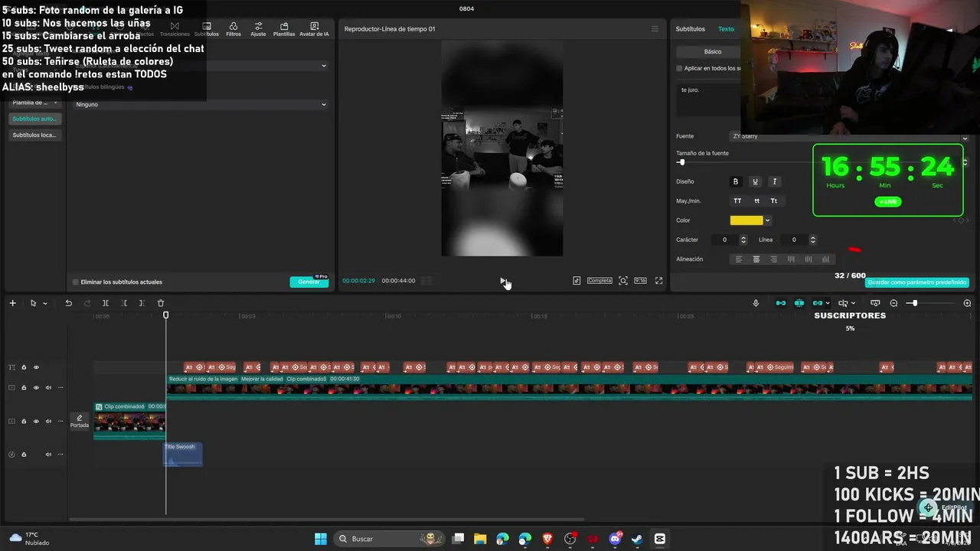This screenshot has width=980, height=551.
Task: Set text to title case Tt
Action: pyautogui.click(x=773, y=201)
